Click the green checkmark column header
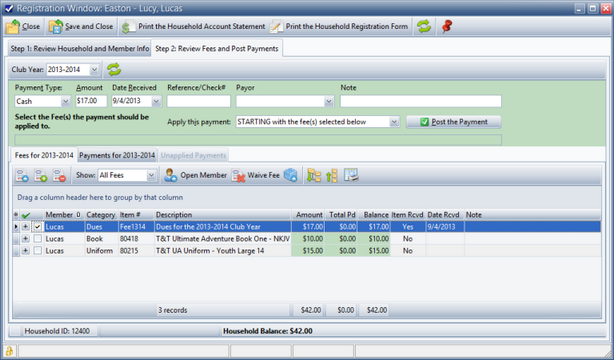 26,215
